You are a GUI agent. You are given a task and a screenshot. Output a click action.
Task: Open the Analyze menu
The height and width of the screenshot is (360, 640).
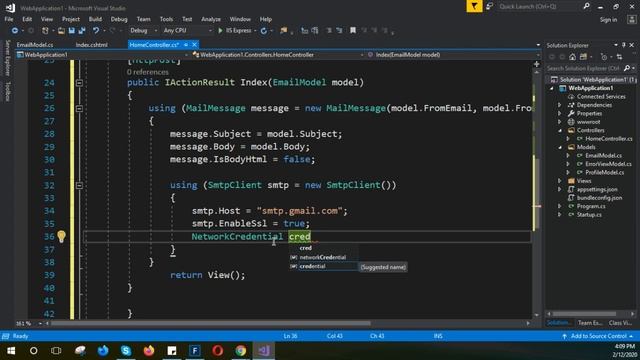pos(211,19)
